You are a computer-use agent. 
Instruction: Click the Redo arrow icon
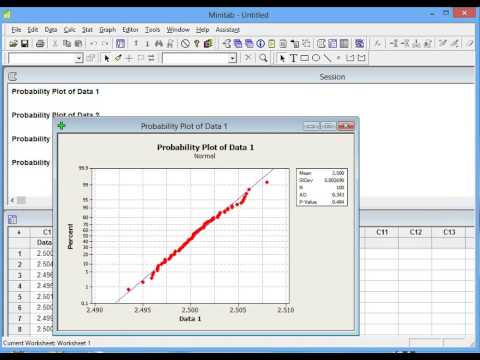pos(105,43)
